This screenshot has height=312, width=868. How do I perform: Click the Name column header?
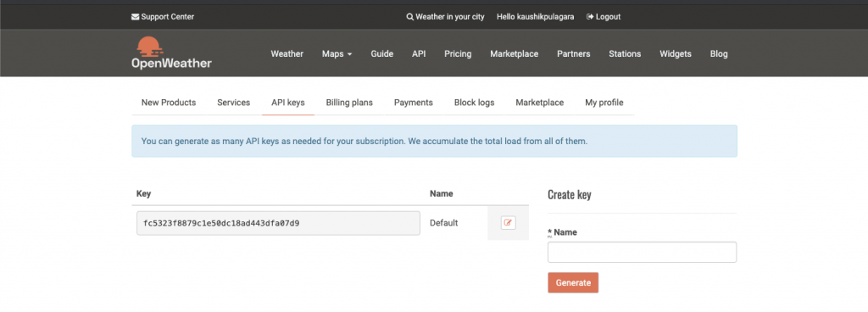441,193
